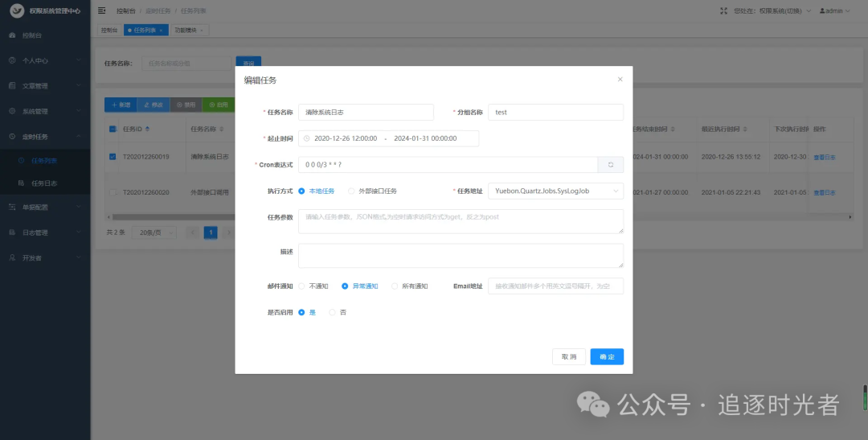Select 不通知 email notification option

(313, 286)
